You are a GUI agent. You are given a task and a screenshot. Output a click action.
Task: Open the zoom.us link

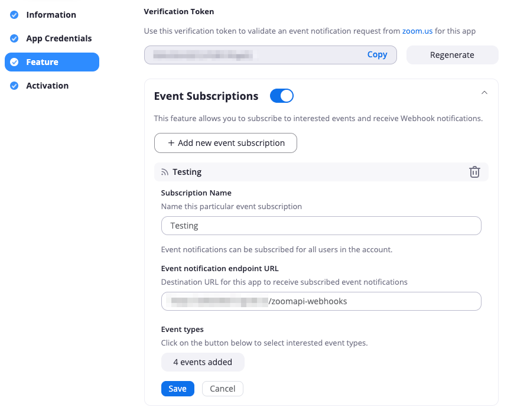417,31
